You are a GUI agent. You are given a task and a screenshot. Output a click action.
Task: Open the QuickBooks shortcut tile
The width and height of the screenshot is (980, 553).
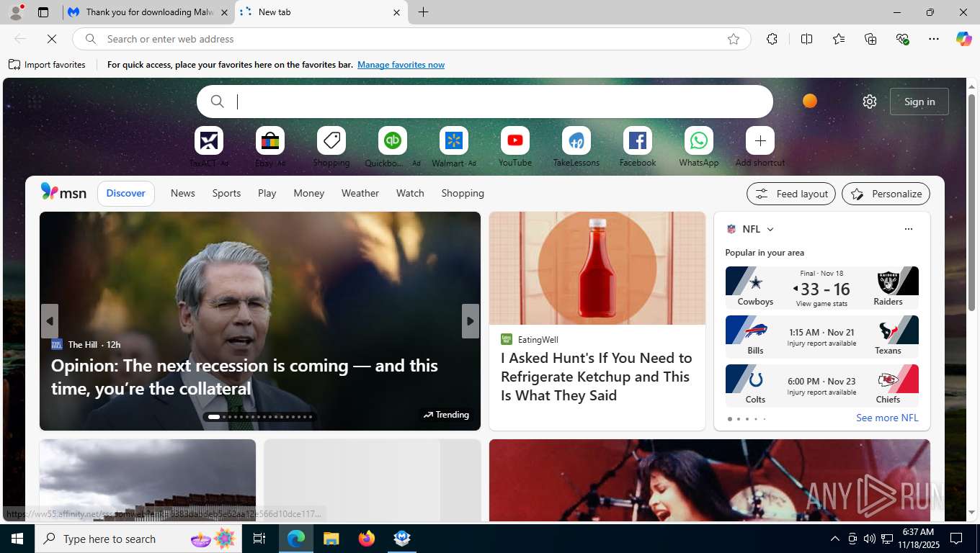click(393, 140)
